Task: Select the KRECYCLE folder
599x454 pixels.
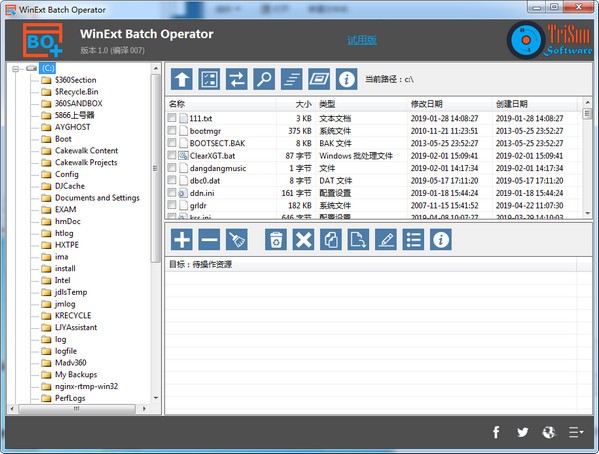Action: (73, 316)
